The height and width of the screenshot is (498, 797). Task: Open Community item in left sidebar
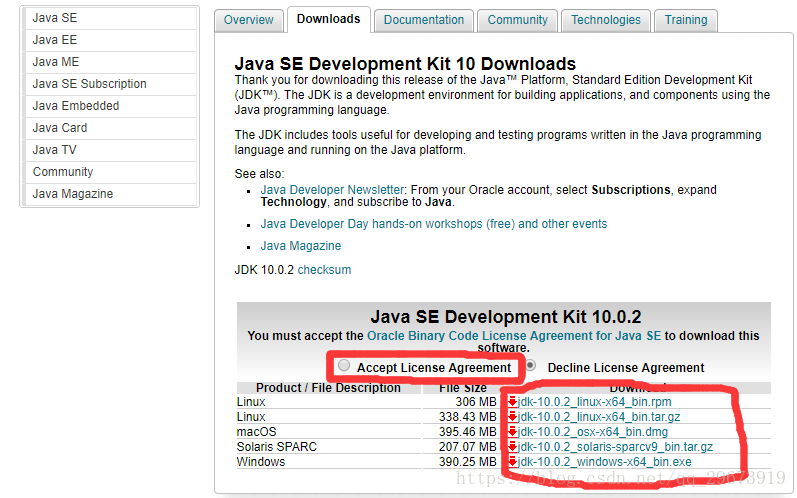coord(110,172)
